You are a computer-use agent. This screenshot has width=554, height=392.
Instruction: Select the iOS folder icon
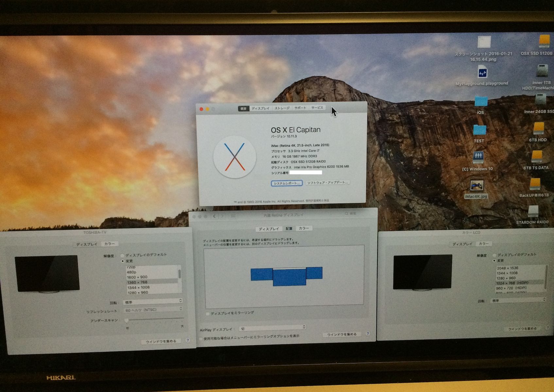[481, 101]
